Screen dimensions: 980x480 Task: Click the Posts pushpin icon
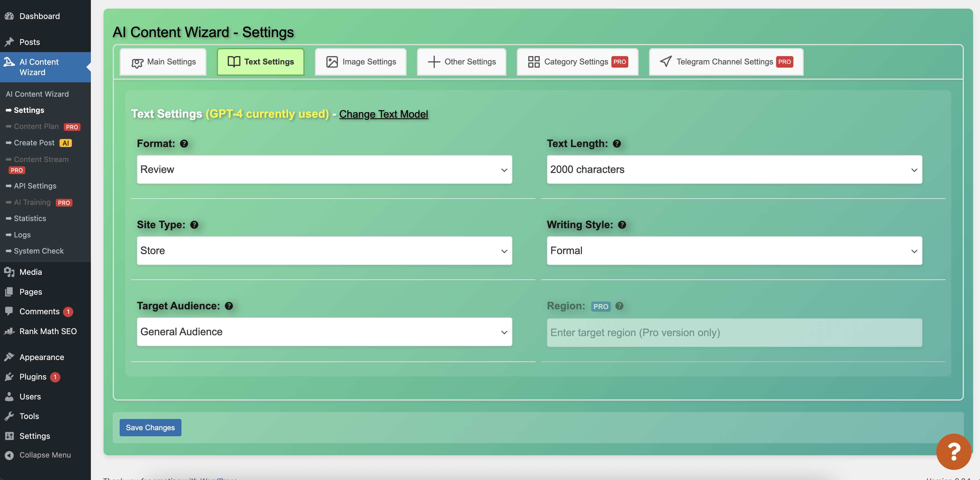[9, 42]
